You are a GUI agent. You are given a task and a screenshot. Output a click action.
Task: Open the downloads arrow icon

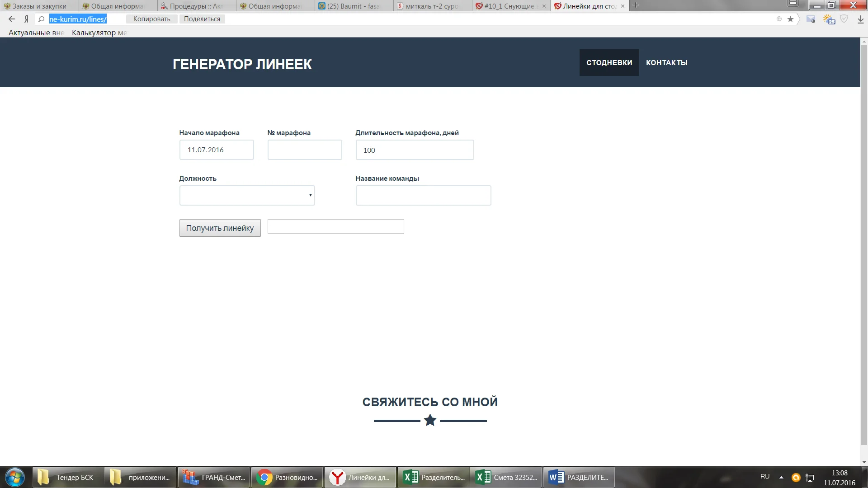point(860,19)
